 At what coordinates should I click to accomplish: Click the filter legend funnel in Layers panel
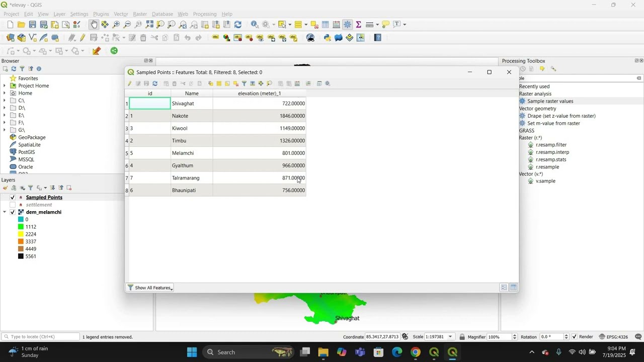pos(30,188)
